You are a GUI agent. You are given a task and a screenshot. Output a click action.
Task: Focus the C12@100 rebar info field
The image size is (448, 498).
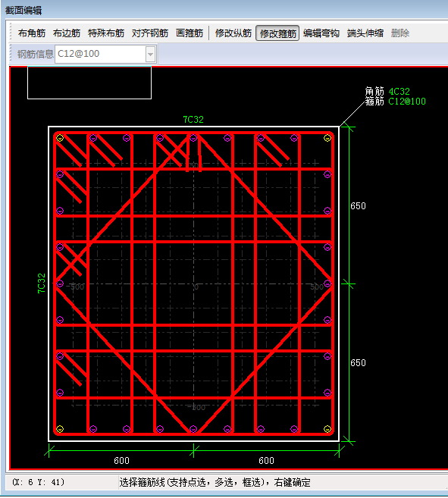101,54
